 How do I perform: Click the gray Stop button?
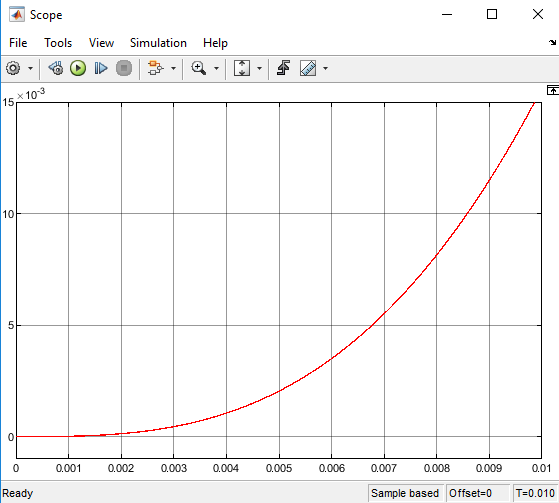tap(124, 68)
